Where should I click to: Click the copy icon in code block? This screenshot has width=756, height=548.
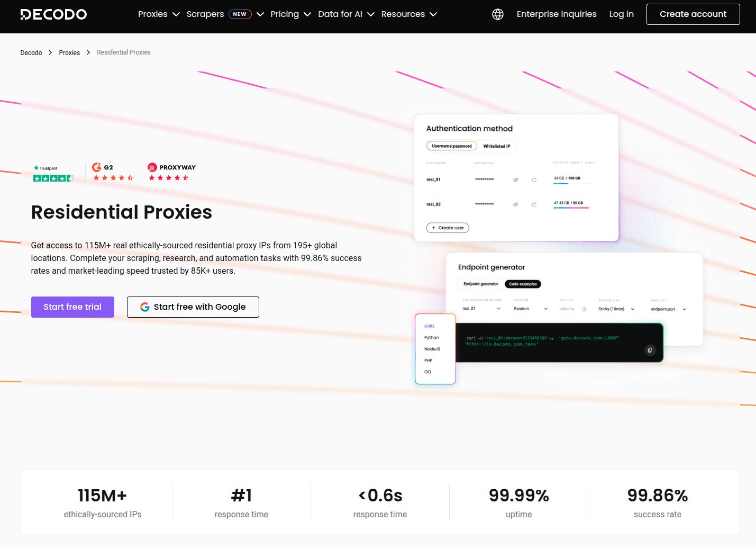coord(650,350)
